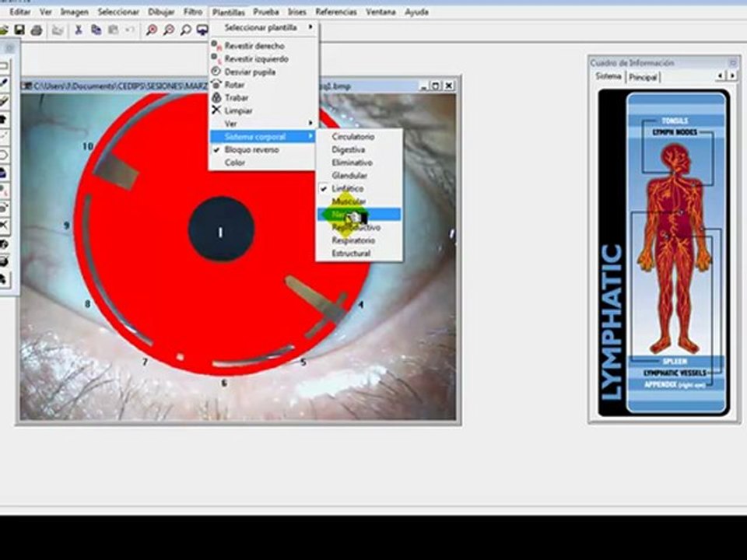Switch to the Sistema tab in info panel
Image resolution: width=747 pixels, height=560 pixels.
click(608, 76)
